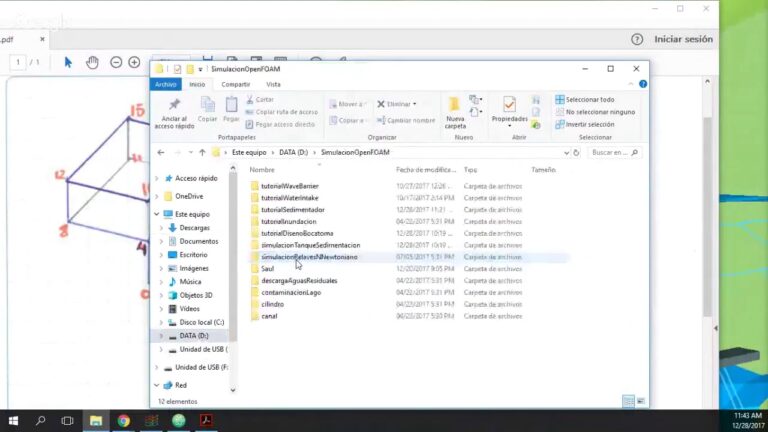This screenshot has height=432, width=768.
Task: Zoom out in the PDF viewer
Action: (x=116, y=62)
